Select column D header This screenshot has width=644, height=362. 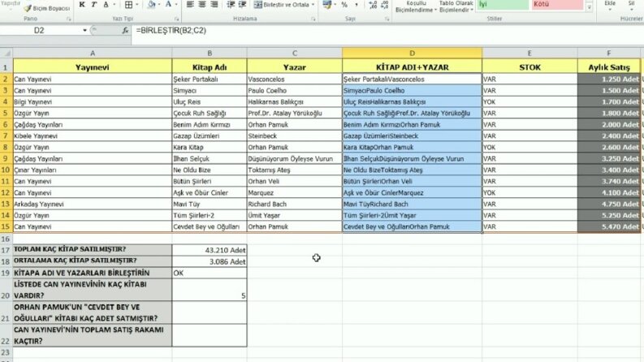(x=412, y=53)
